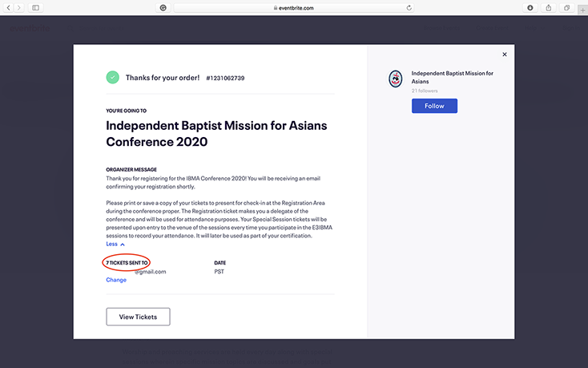The width and height of the screenshot is (588, 368).
Task: Show all tabs overview icon
Action: [566, 7]
